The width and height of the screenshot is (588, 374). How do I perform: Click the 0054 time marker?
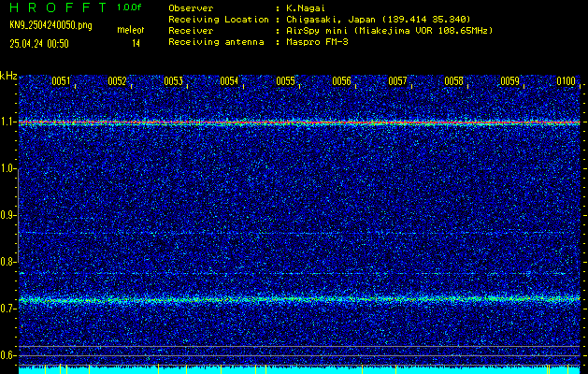pyautogui.click(x=229, y=81)
